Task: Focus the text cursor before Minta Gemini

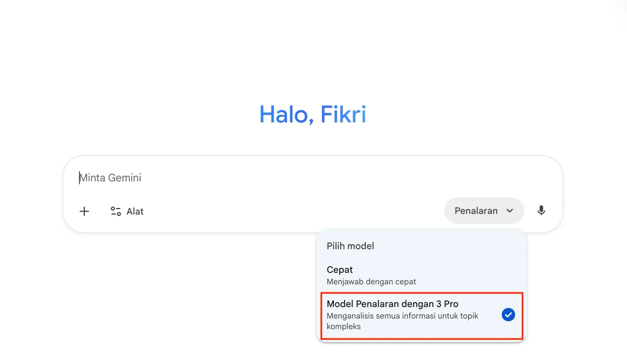Action: point(80,178)
